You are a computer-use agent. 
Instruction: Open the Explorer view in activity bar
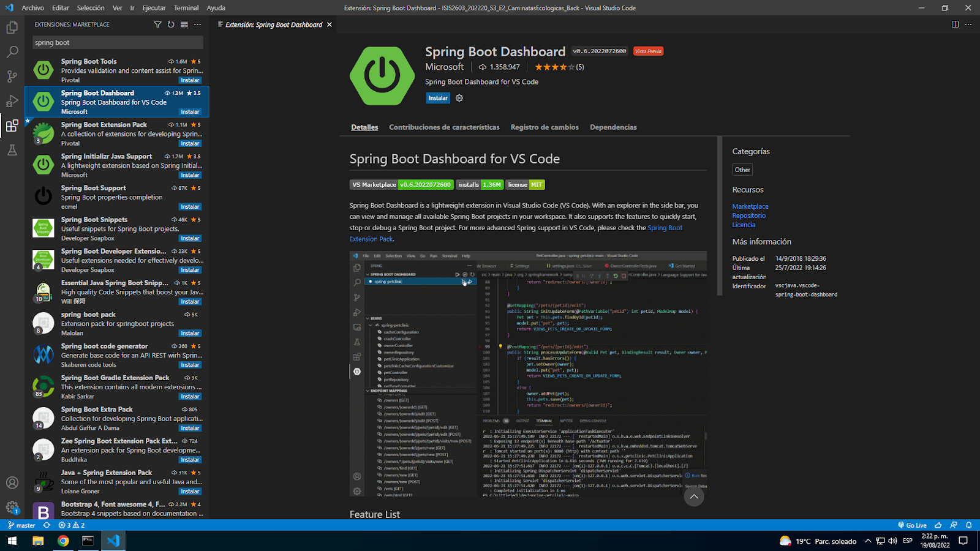point(12,28)
